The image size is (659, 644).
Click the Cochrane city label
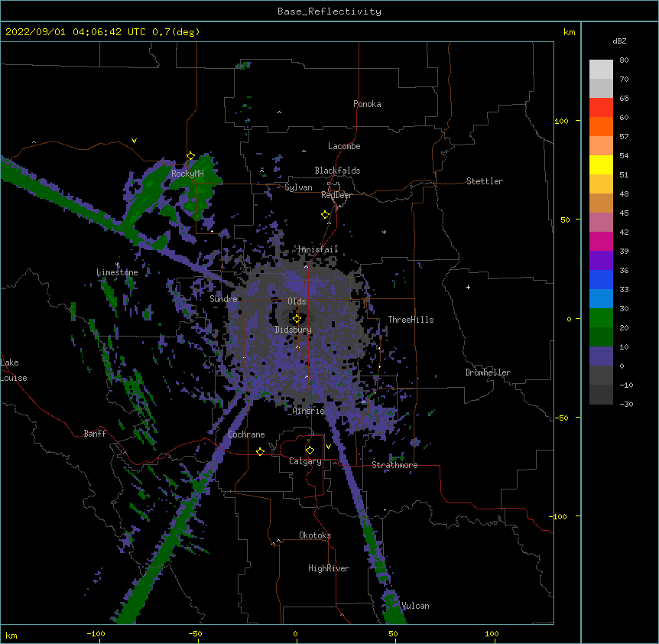click(x=246, y=434)
